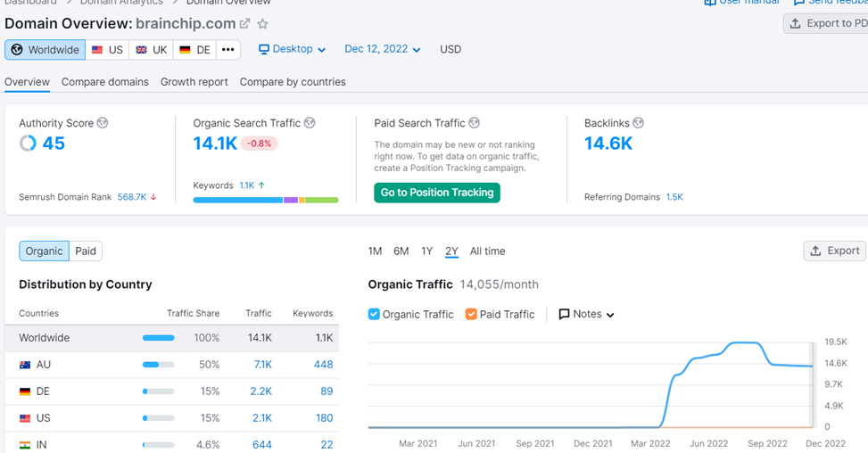Click the Backlinks info globe icon
The height and width of the screenshot is (453, 868).
pyautogui.click(x=638, y=123)
